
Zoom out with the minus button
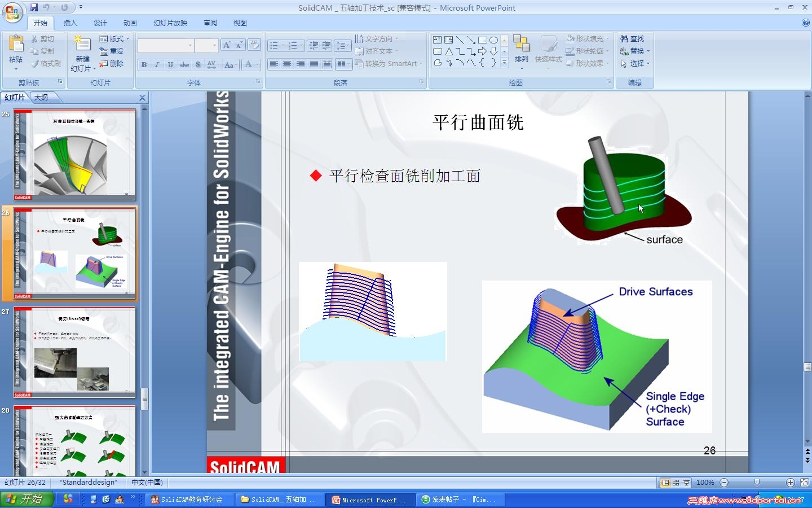pyautogui.click(x=724, y=483)
